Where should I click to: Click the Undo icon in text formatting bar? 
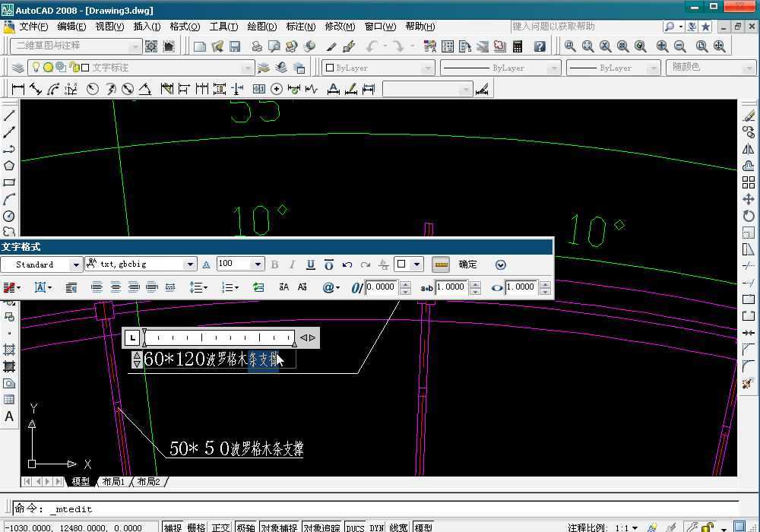coord(347,264)
